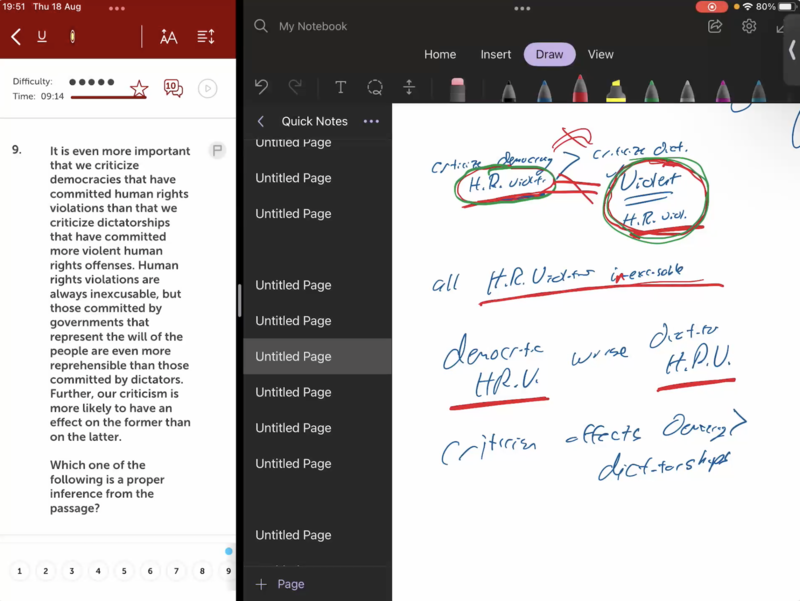Activate the Text tool in Draw ribbon
800x601 pixels.
[340, 88]
